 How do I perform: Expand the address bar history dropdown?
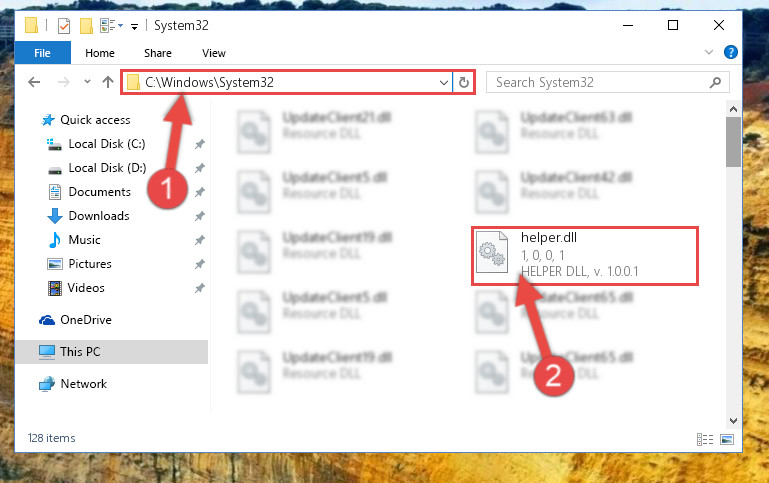pos(443,82)
